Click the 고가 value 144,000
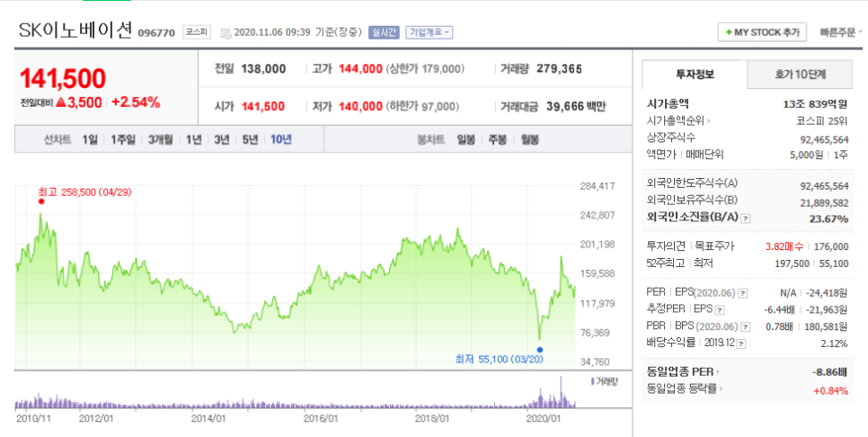868x437 pixels. coord(360,69)
